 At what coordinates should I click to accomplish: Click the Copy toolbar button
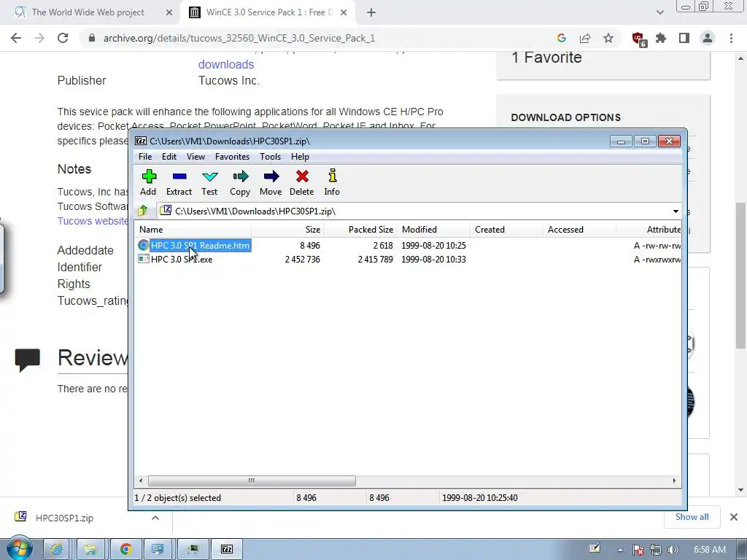pos(239,182)
